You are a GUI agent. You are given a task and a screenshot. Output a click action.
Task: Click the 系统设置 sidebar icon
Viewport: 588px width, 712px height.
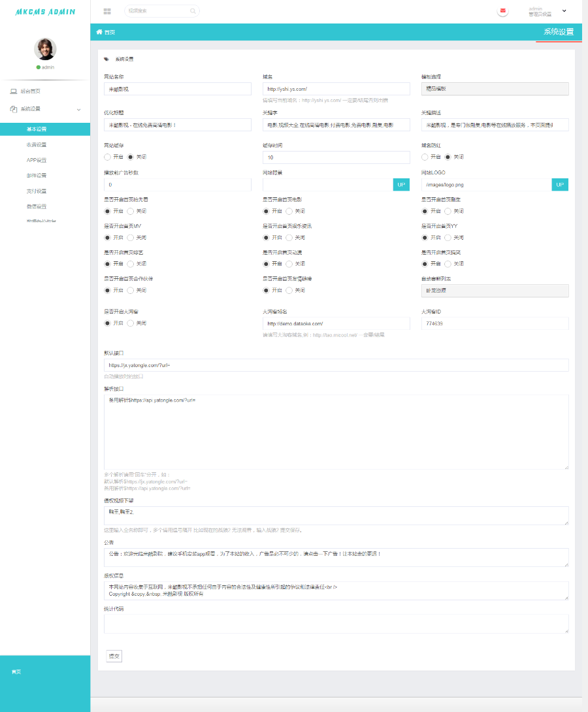(x=14, y=109)
